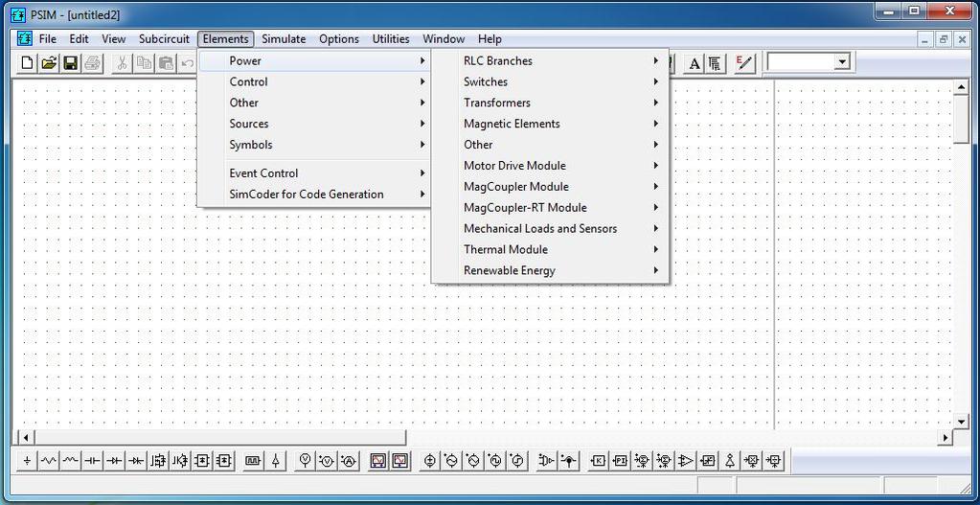Open the Event Control menu entry
This screenshot has width=980, height=505.
coord(314,173)
